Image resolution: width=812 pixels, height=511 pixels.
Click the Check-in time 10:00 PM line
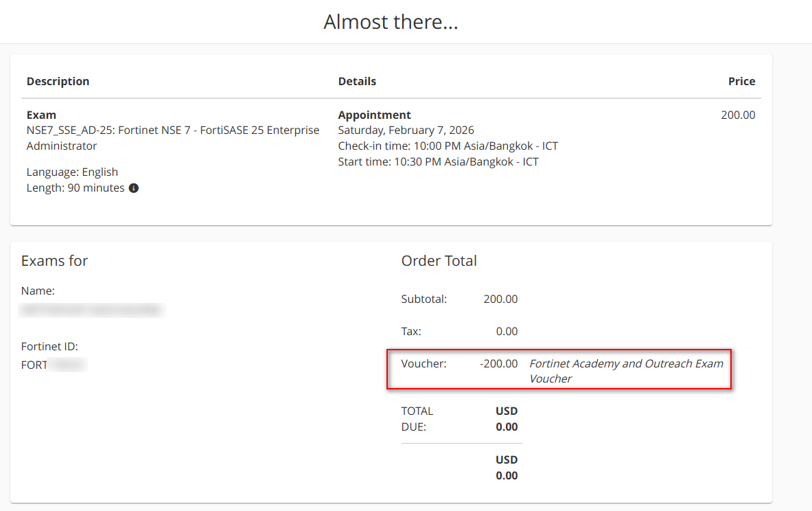[x=448, y=146]
